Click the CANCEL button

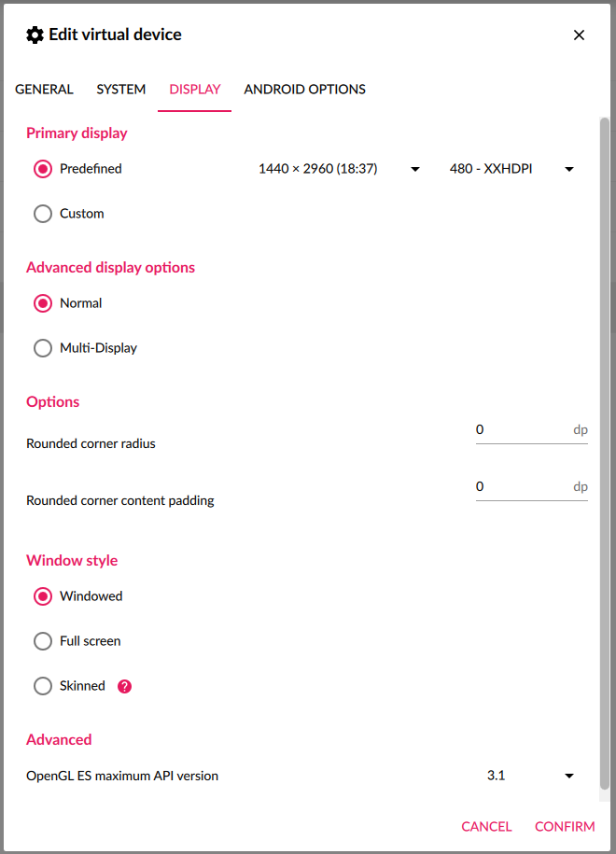[x=486, y=826]
